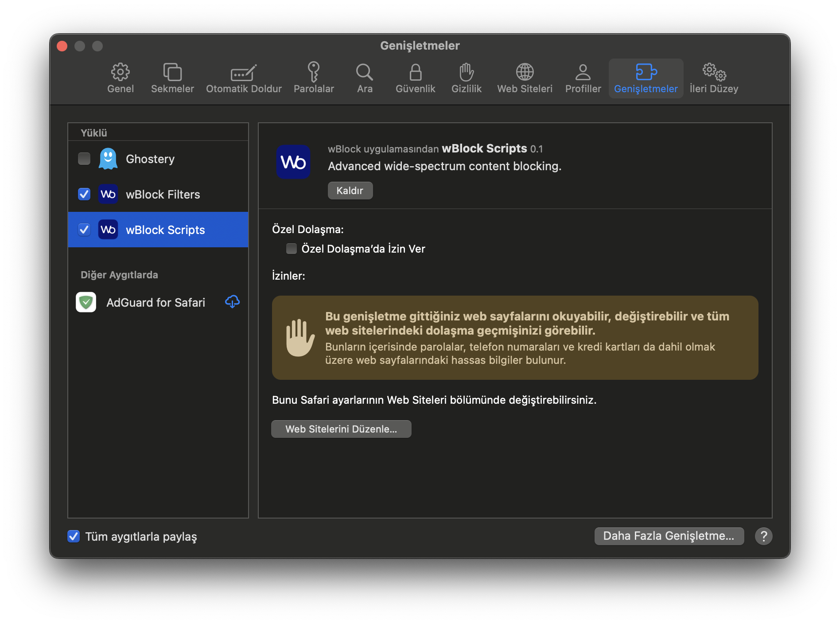
Task: Open the Profiller tab
Action: 583,78
